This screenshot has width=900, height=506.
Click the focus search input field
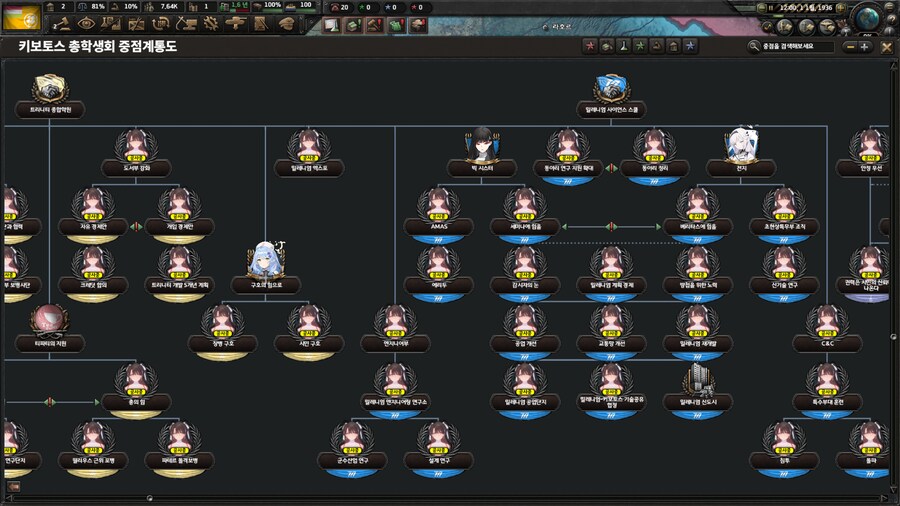795,46
